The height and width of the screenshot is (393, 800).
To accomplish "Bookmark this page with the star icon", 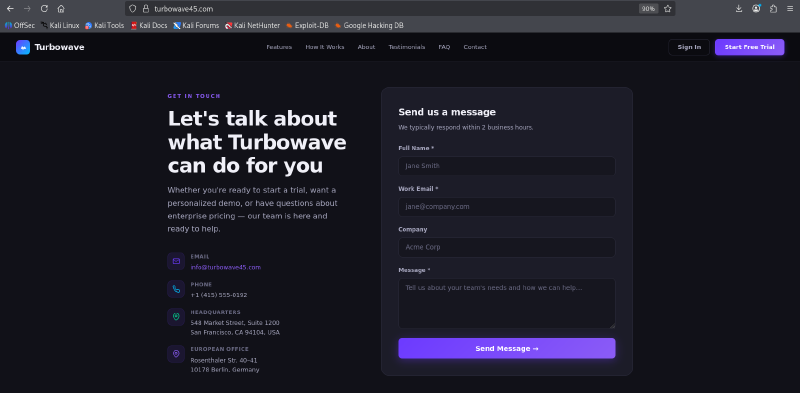I will coord(667,9).
